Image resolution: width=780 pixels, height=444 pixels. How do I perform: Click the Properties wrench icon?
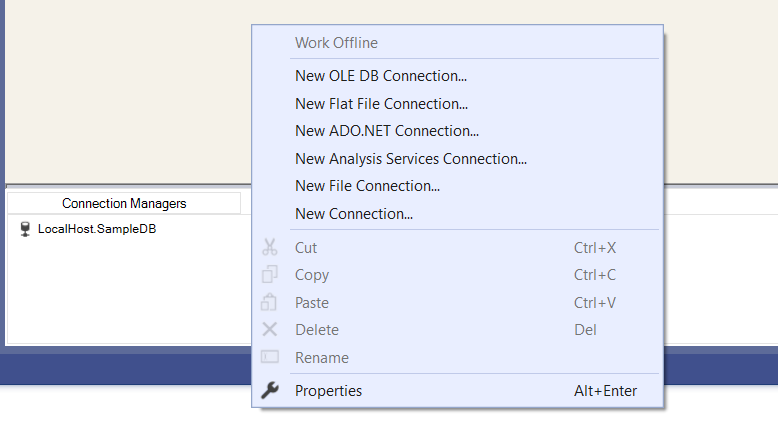click(270, 391)
